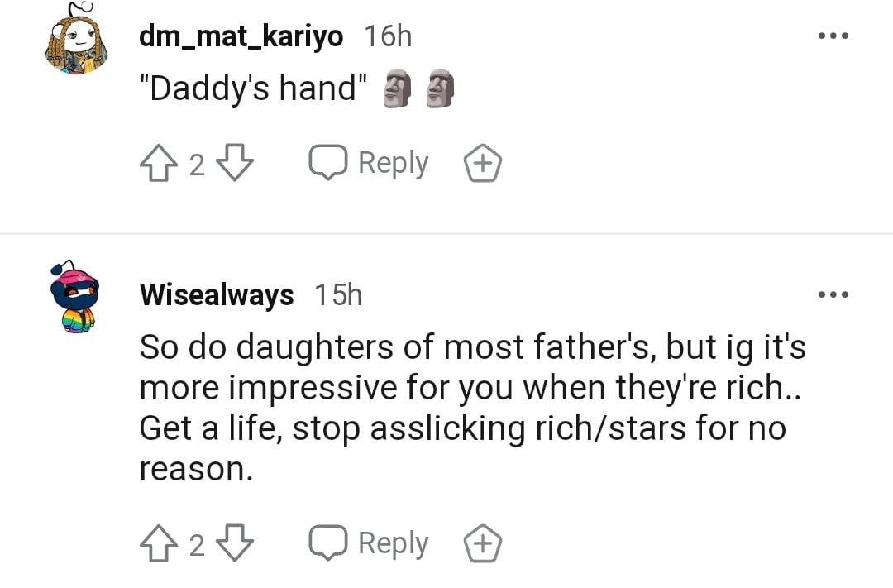
Task: Click the 16h timestamp on first comment
Action: click(x=388, y=36)
